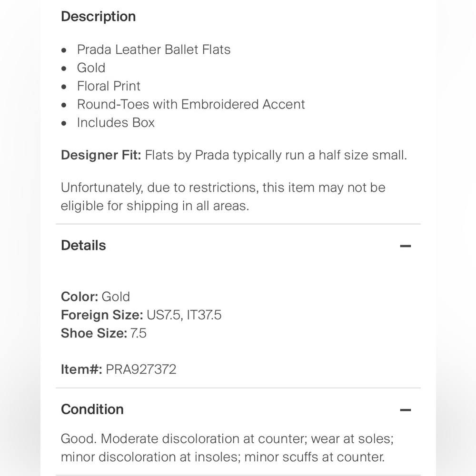Viewport: 476px width, 476px height.
Task: Click the Description heading
Action: tap(98, 17)
